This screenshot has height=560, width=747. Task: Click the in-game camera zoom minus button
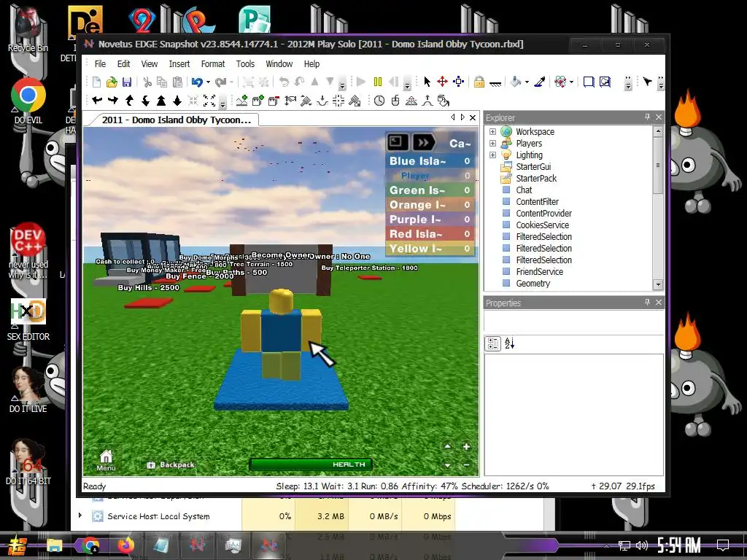(466, 464)
